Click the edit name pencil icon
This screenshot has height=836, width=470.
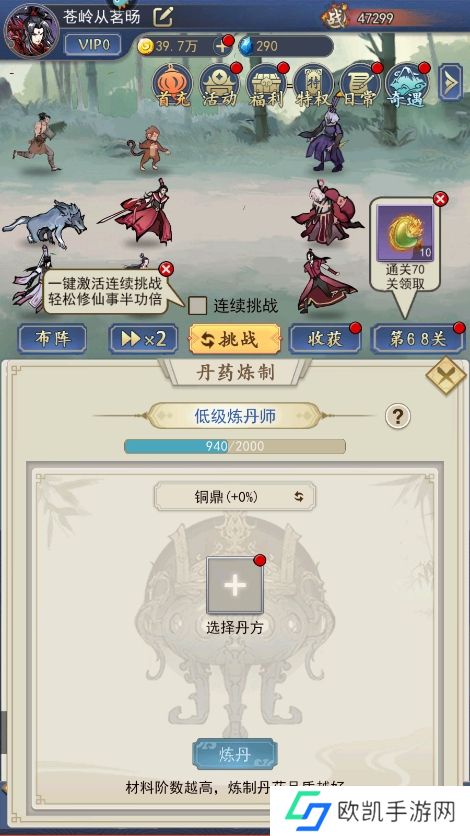(x=163, y=17)
